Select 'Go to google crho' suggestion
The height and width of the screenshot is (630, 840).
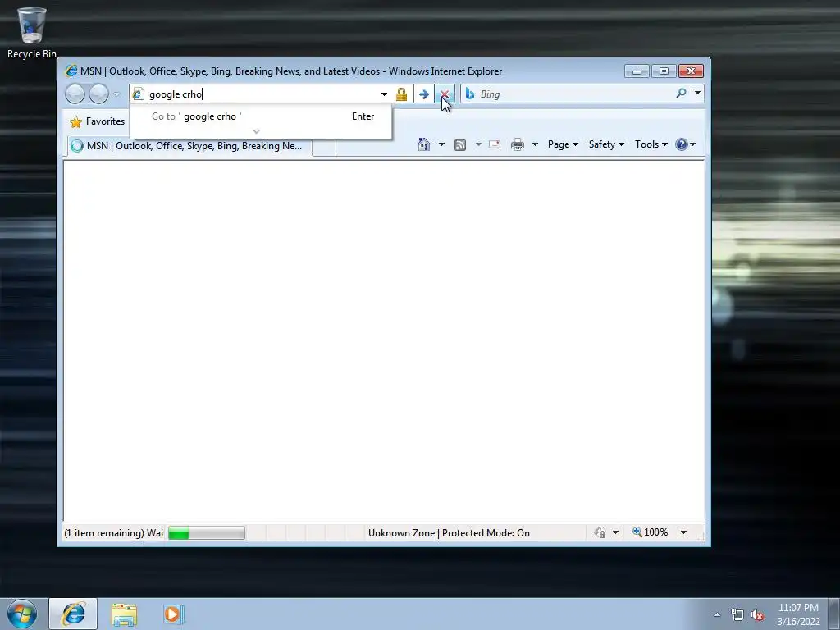coord(261,116)
